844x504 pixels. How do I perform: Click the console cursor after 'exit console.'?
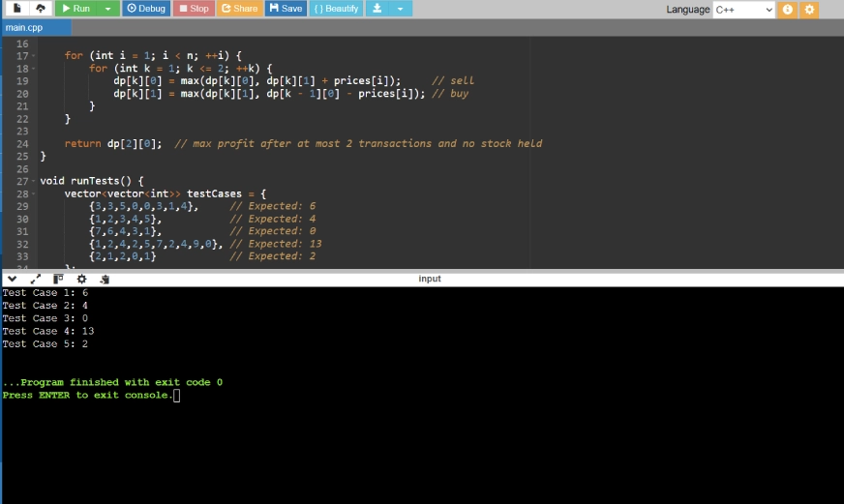click(176, 396)
